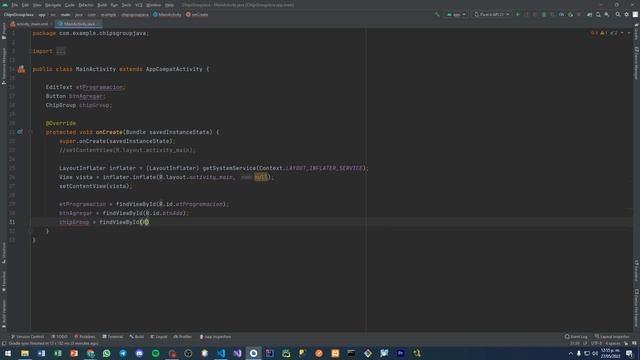Image resolution: width=640 pixels, height=360 pixels.
Task: Open the Refactor menu
Action: tap(86, 5)
